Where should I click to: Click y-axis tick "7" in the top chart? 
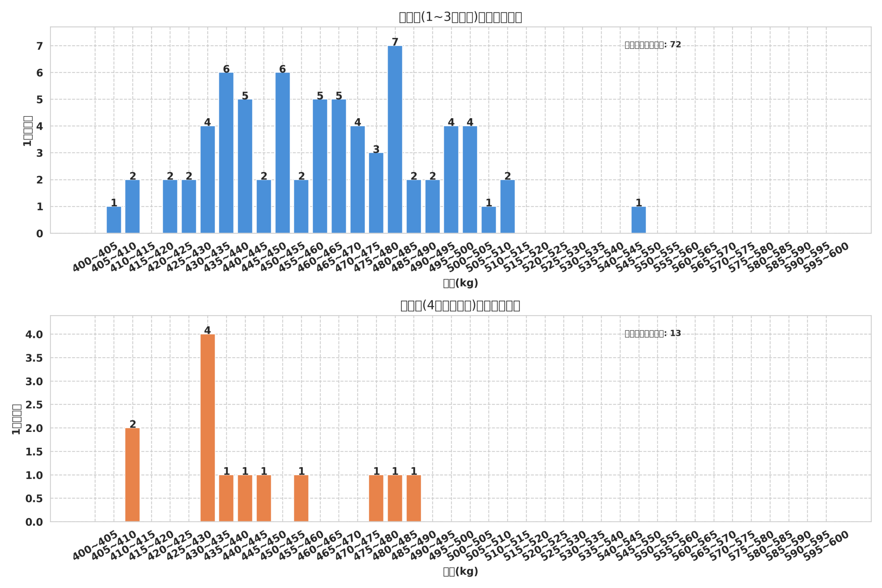click(40, 46)
